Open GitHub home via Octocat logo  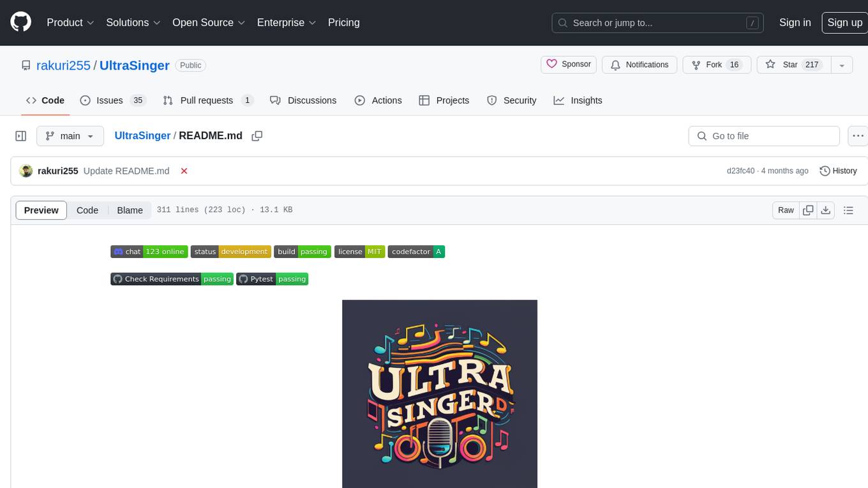pyautogui.click(x=20, y=22)
